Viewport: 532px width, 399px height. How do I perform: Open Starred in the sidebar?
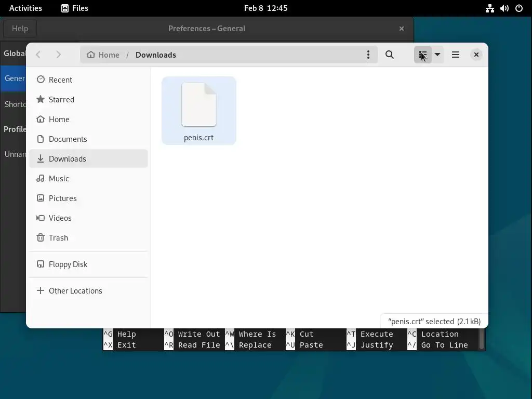coord(88,99)
